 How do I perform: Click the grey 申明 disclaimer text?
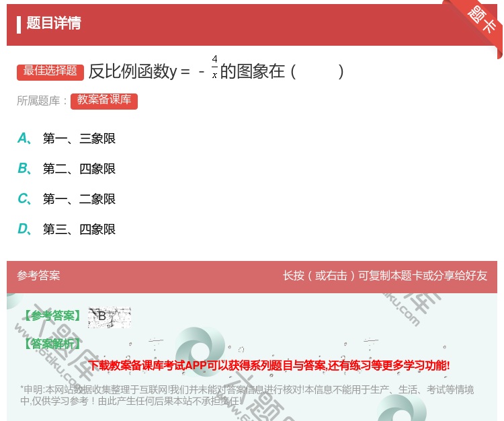point(247,395)
